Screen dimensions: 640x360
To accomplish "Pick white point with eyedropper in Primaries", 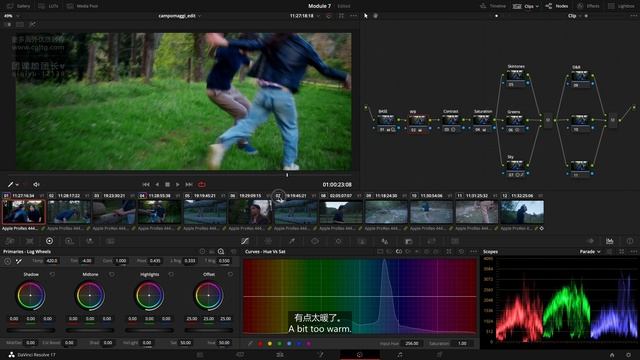I will tap(18, 261).
